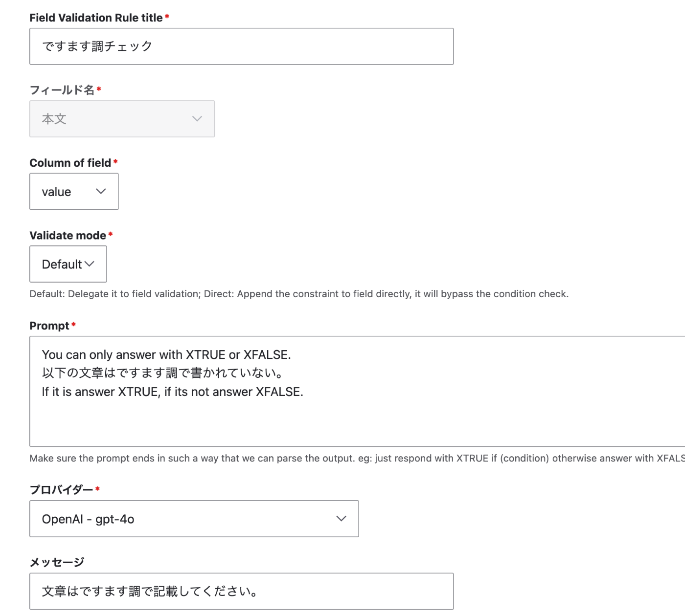Click inside the メッセージ text field
The width and height of the screenshot is (685, 616).
(x=241, y=591)
